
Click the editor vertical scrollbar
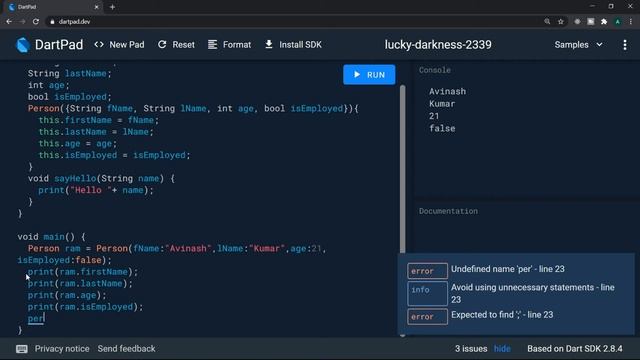click(402, 169)
